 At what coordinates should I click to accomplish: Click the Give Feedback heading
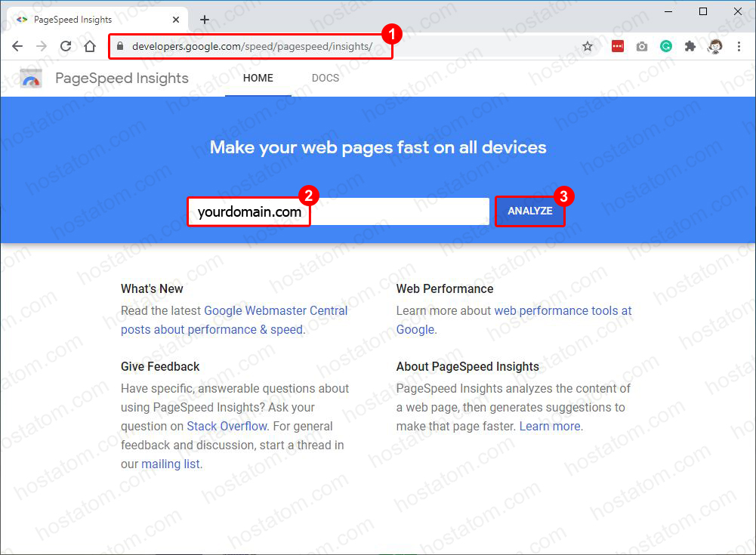coord(160,366)
